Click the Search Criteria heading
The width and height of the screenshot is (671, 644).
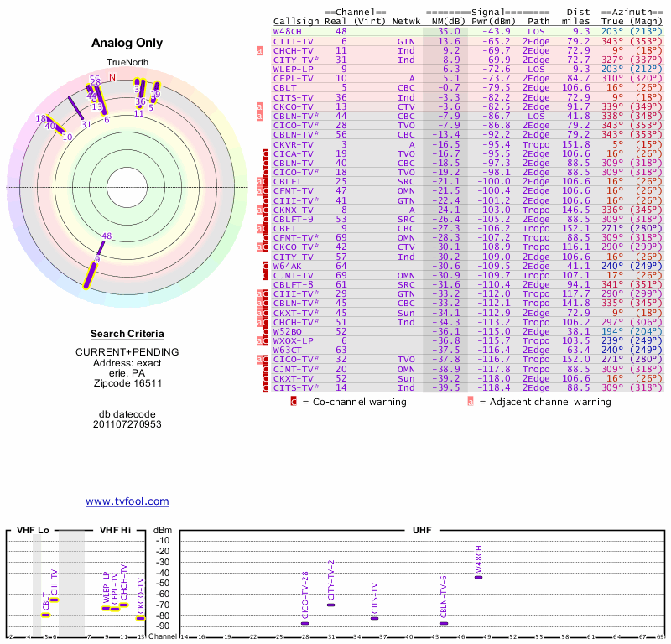tap(127, 335)
